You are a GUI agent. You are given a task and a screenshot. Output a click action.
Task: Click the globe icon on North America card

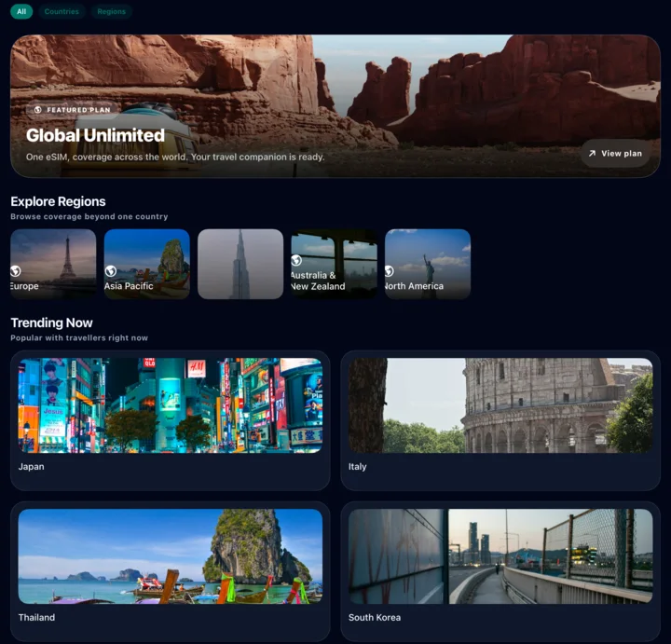(389, 271)
